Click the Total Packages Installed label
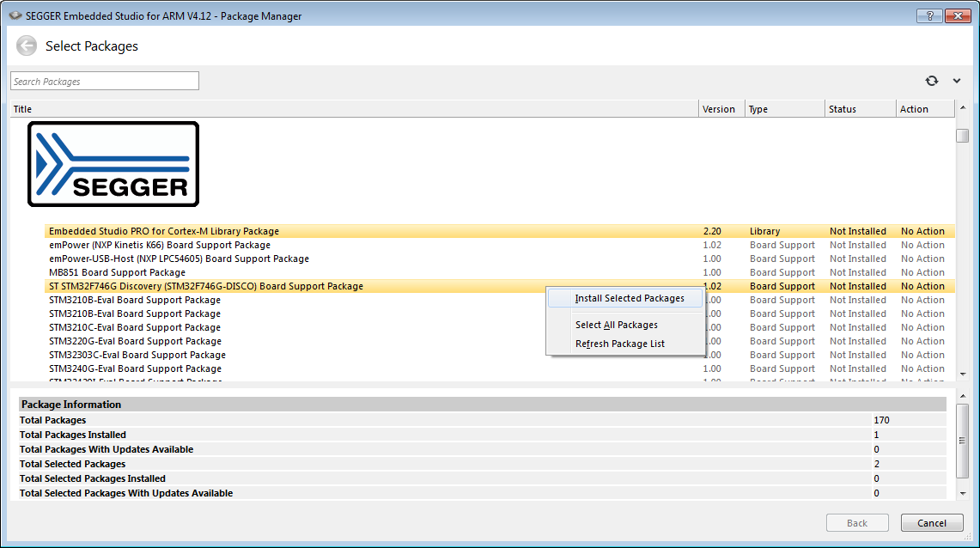Image resolution: width=980 pixels, height=548 pixels. [72, 435]
